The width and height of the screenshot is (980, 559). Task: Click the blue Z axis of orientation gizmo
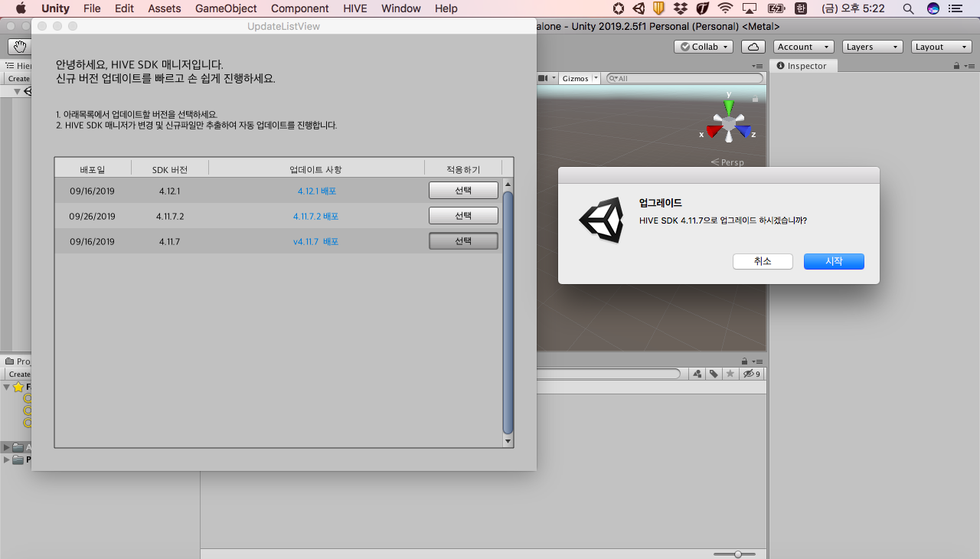(x=745, y=131)
